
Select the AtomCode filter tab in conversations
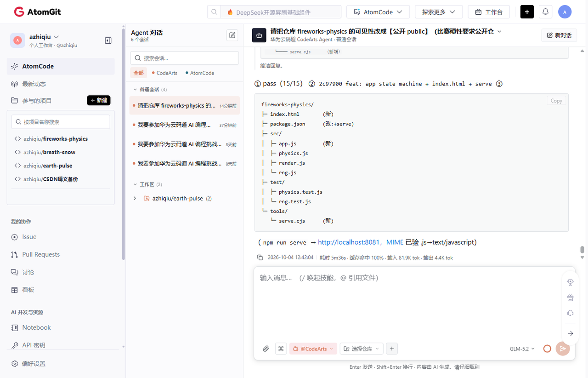pos(200,73)
